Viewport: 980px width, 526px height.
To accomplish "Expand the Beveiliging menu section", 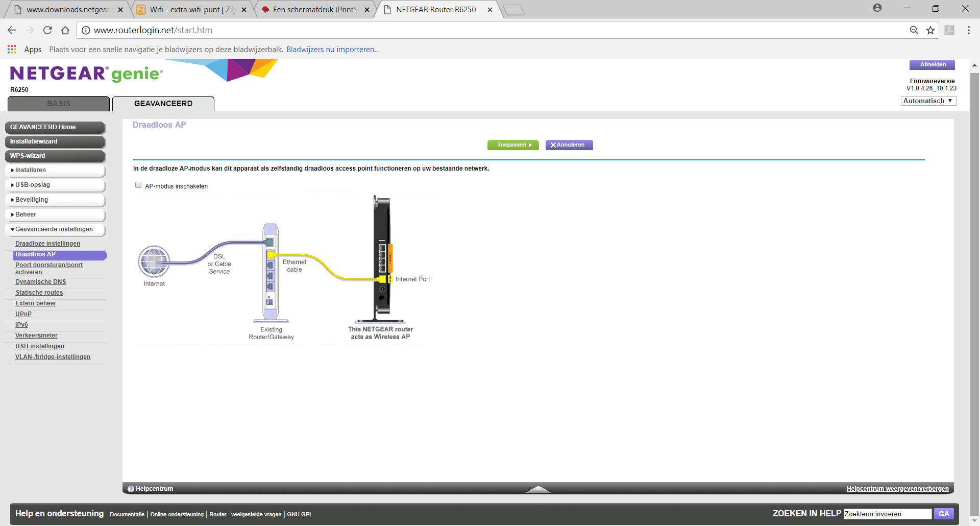I will click(55, 200).
